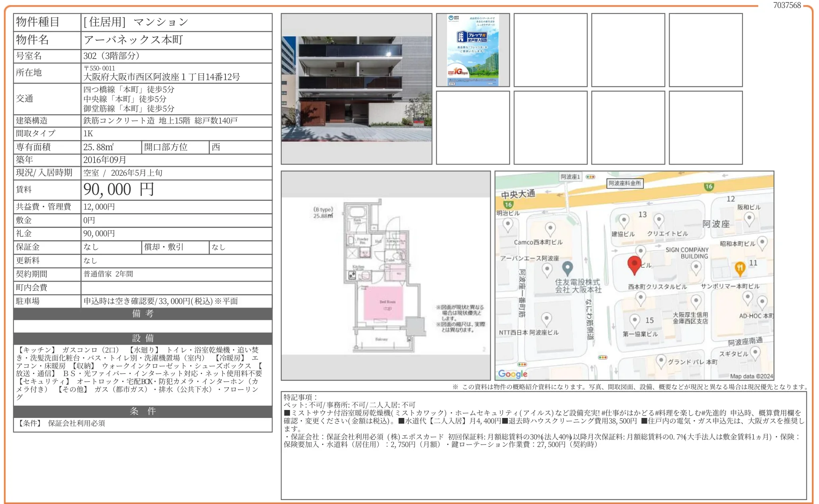
Task: Click the NTT西日本 阿波座ビル map pin
Action: point(547,318)
